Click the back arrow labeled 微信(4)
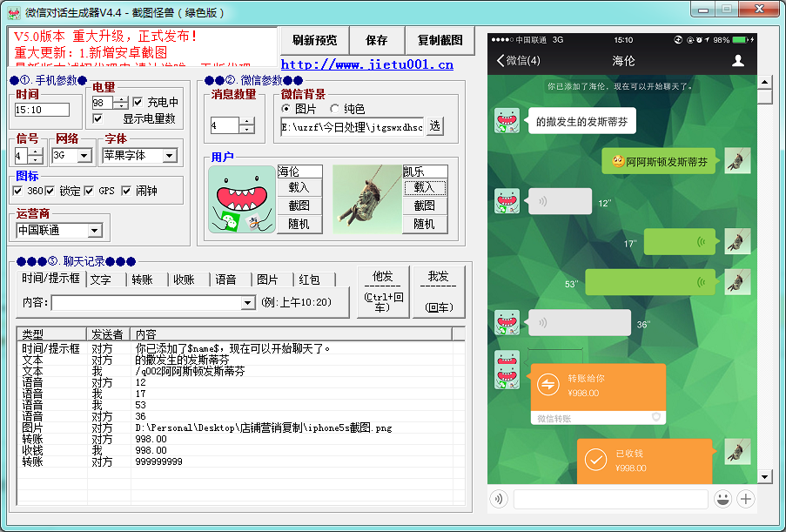Screen dimensions: 786x532 520,59
